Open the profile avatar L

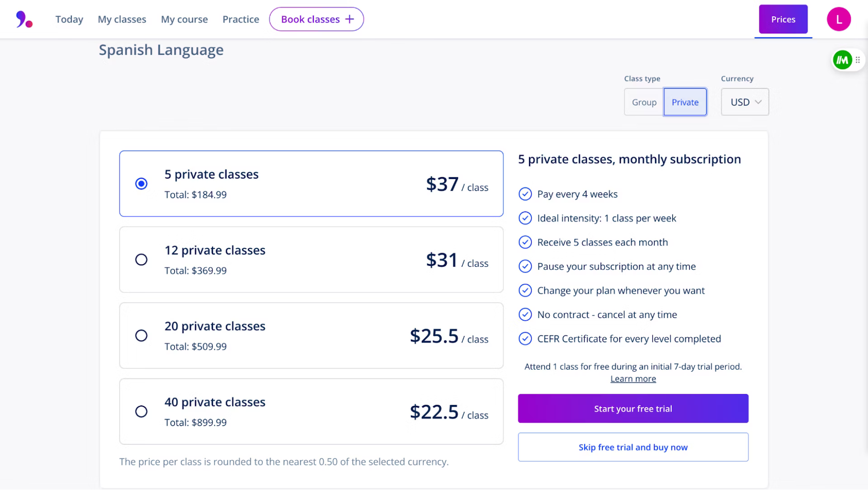tap(839, 19)
